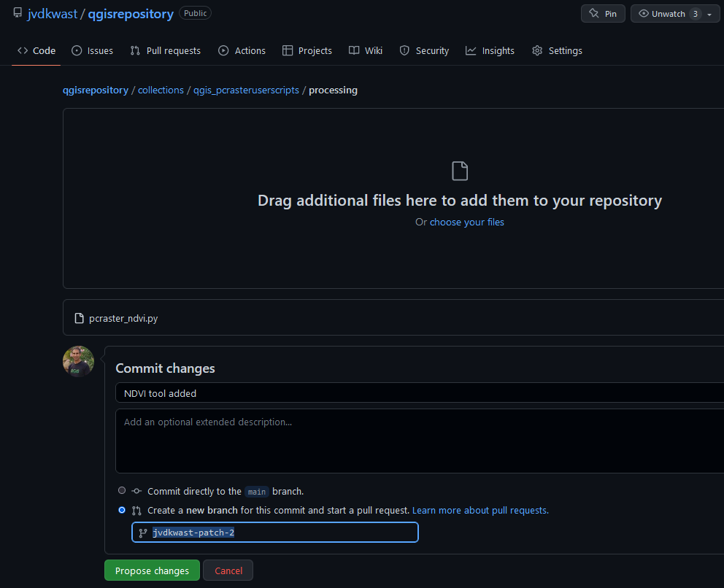724x588 pixels.
Task: Cancel the commit with the Cancel button
Action: coord(228,570)
